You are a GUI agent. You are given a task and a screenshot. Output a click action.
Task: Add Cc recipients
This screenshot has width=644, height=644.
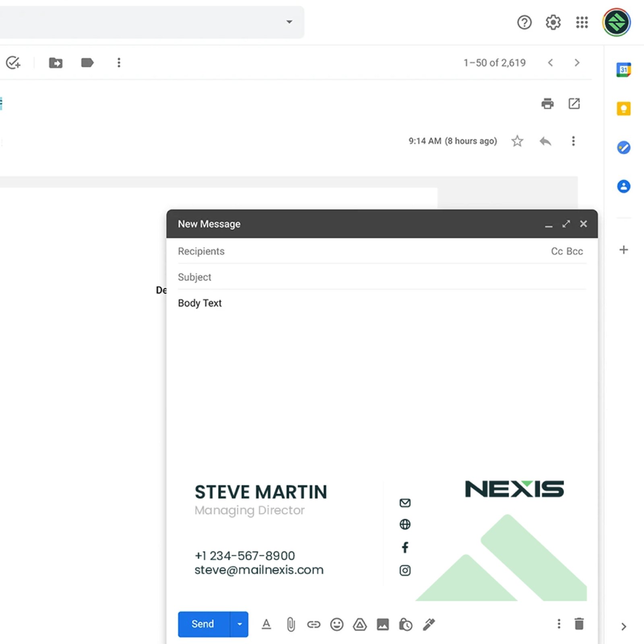click(x=557, y=251)
